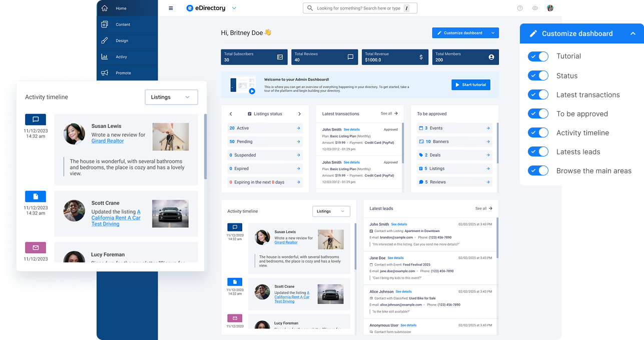Open the Promote sidebar menu item
Viewport: 644px width, 340px height.
click(x=123, y=73)
